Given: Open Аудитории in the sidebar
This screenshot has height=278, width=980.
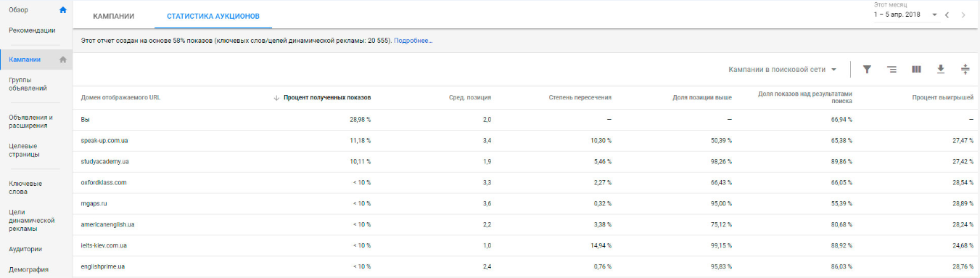Looking at the screenshot, I should coord(25,249).
